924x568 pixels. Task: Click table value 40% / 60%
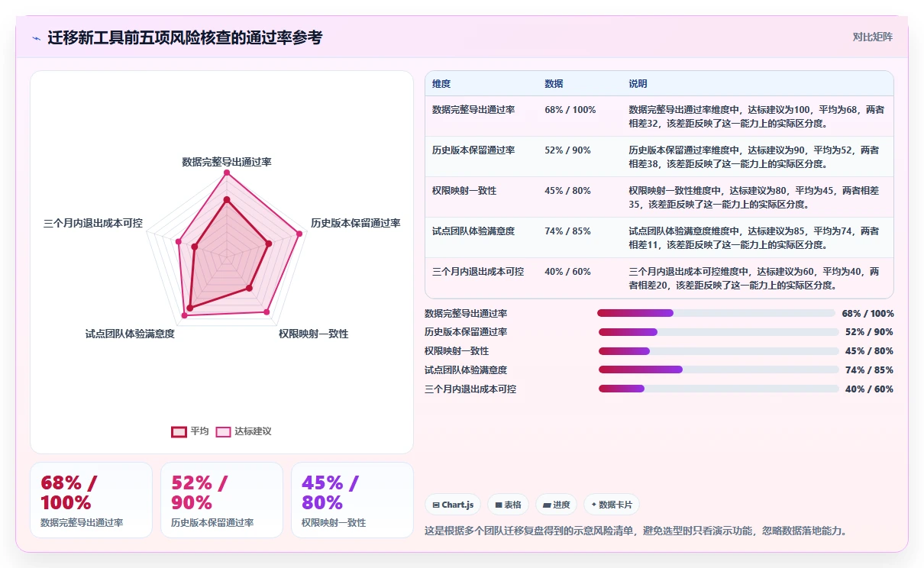tap(567, 272)
